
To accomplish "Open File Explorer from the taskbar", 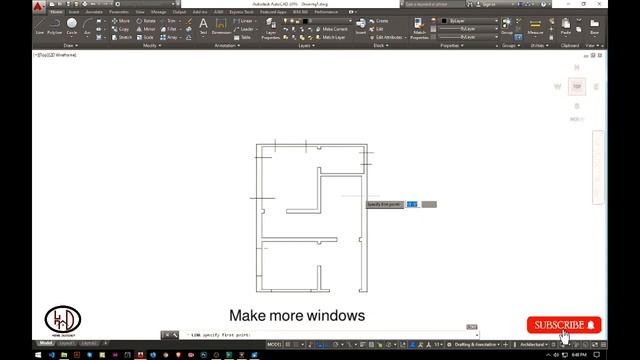I will [64, 355].
